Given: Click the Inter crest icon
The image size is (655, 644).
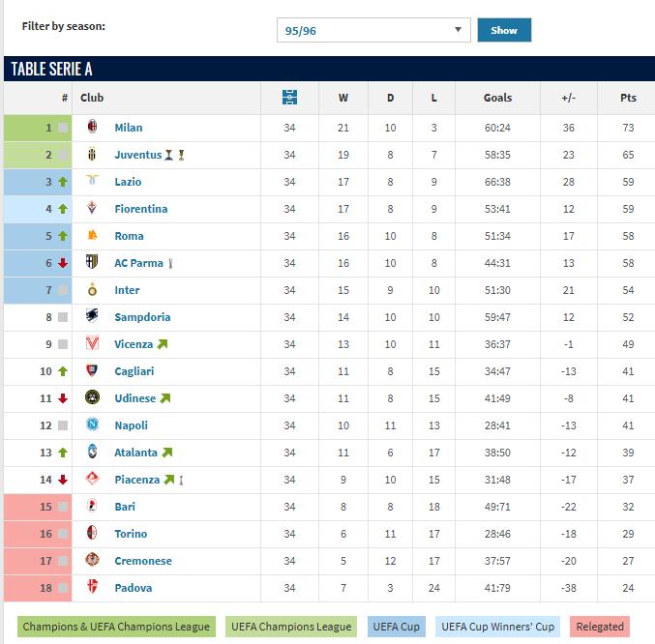Looking at the screenshot, I should [93, 290].
